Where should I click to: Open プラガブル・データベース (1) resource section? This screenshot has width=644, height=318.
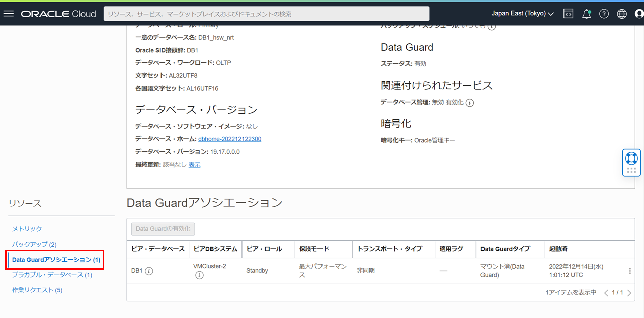[x=52, y=275]
